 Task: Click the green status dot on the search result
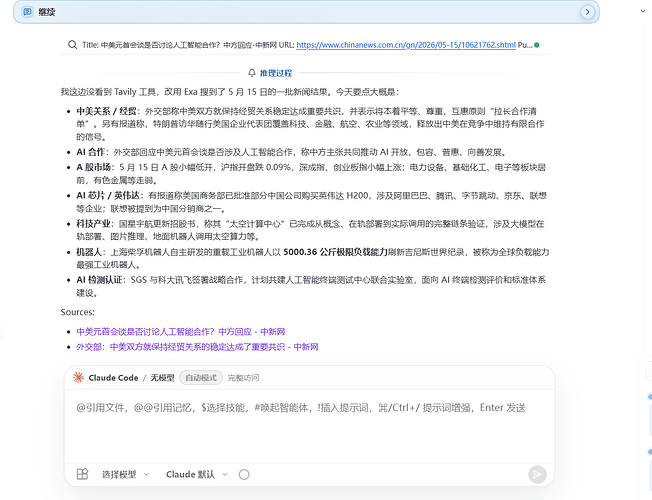tap(537, 45)
